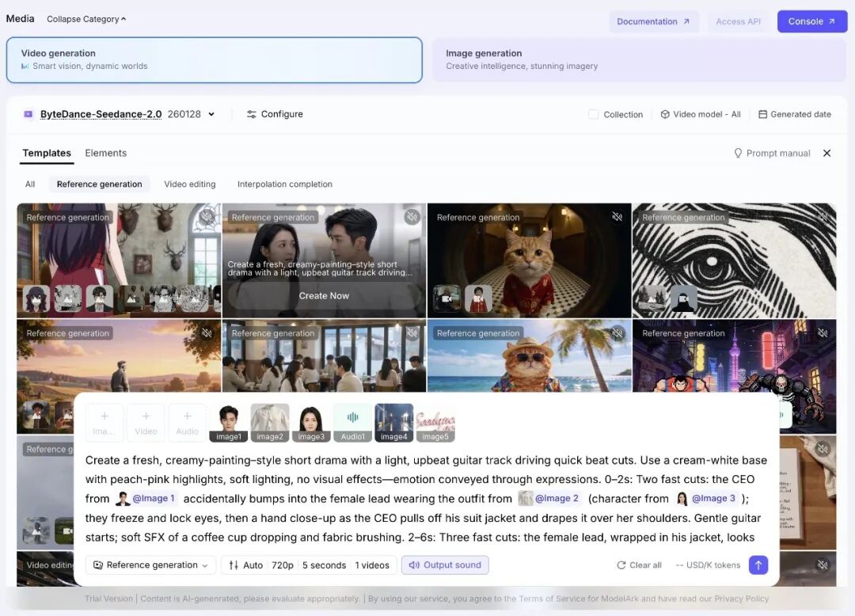
Task: Add an audio reference with the plus tile
Action: pos(187,422)
